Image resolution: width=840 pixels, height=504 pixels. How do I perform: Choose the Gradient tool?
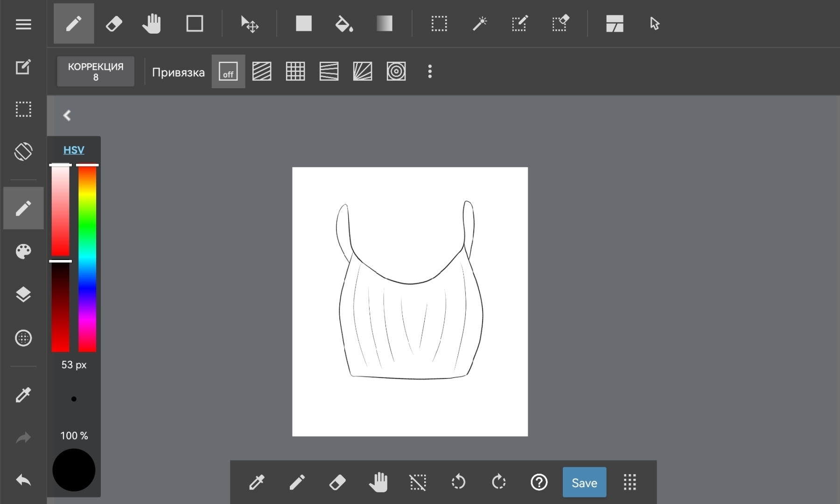384,23
